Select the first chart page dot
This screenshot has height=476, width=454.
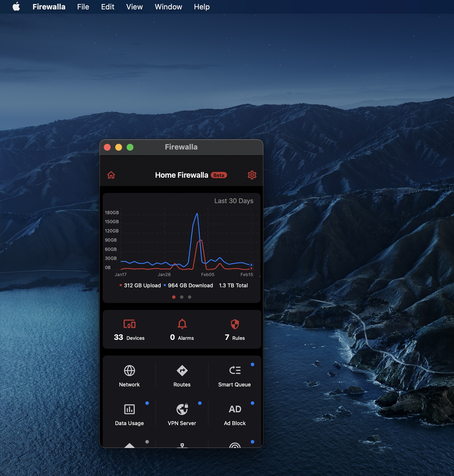point(174,297)
